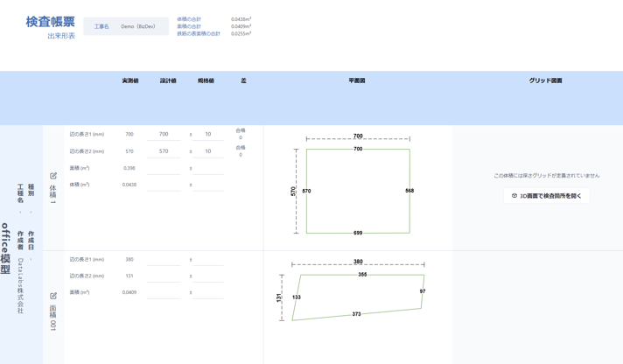This screenshot has width=623, height=364.
Task: Click the 体積 design value field
Action: [164, 185]
